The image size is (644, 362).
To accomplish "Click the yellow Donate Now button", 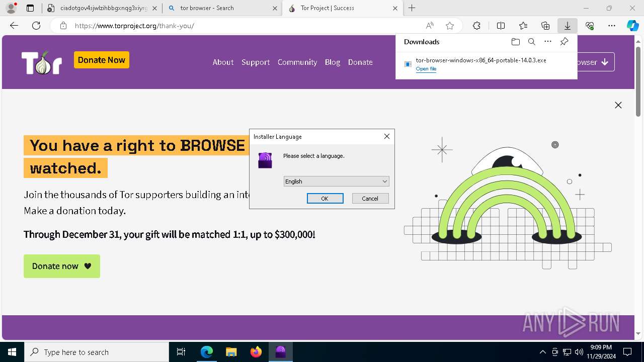I will (x=102, y=60).
